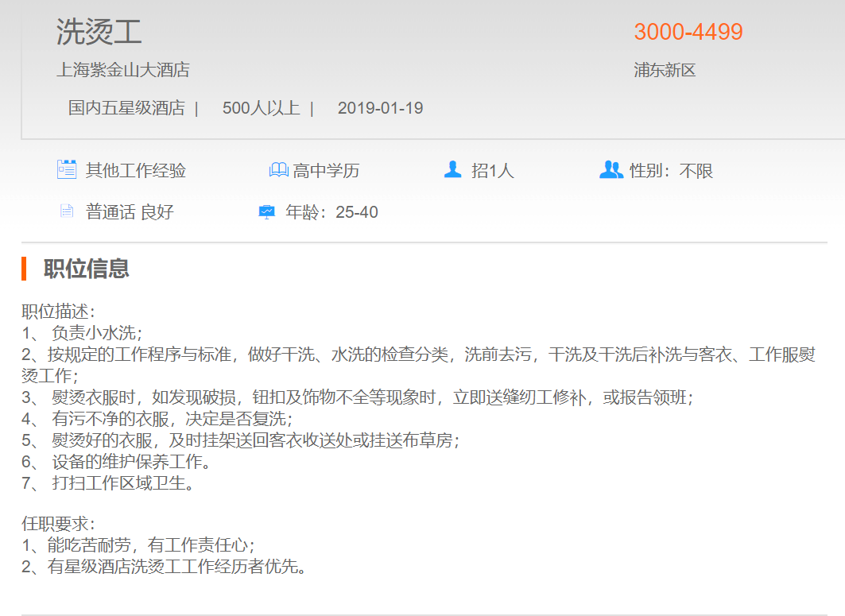The width and height of the screenshot is (845, 616).
Task: Click the 性别：不限 gender label
Action: pyautogui.click(x=671, y=170)
